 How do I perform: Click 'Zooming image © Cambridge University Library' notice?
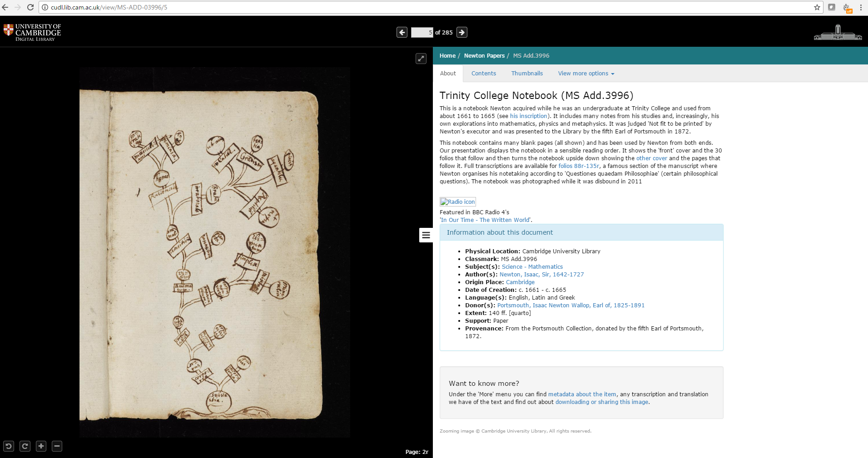coord(516,431)
